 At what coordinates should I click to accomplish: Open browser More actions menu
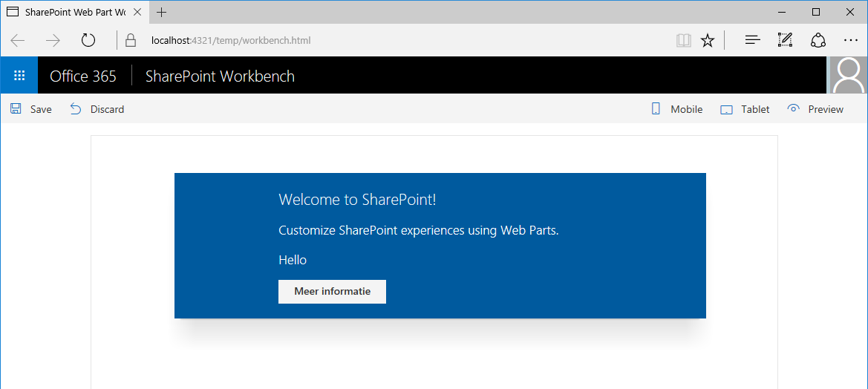pyautogui.click(x=850, y=40)
